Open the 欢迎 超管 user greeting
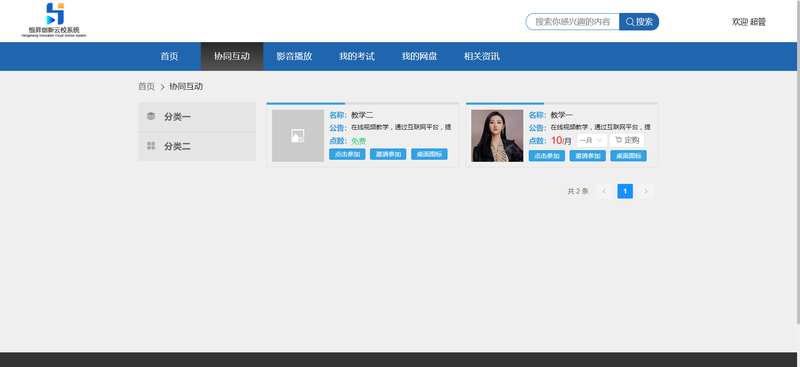 [748, 21]
